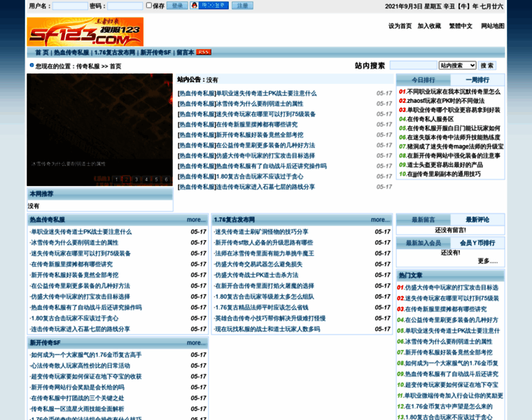Open 1.76复古发布网 in navigation bar

pyautogui.click(x=115, y=52)
